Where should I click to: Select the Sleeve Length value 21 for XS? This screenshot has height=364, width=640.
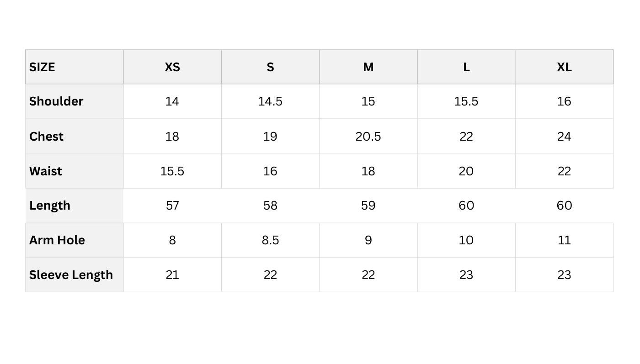tap(172, 275)
